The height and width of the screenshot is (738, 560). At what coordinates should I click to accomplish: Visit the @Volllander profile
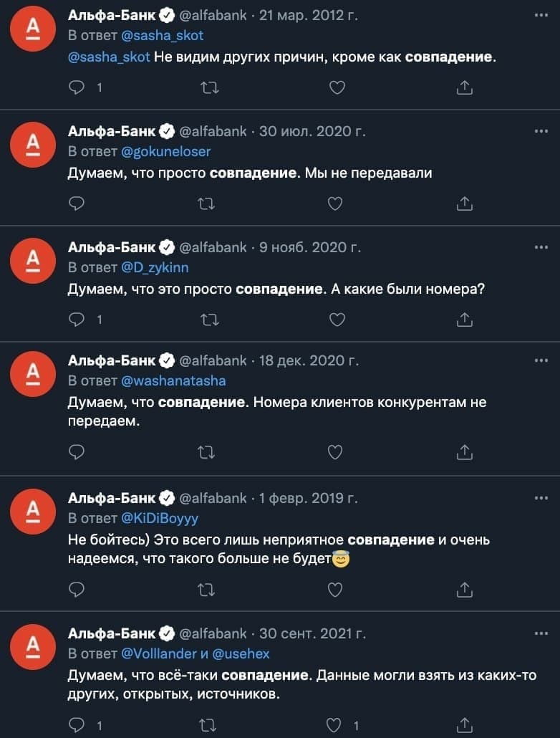159,653
